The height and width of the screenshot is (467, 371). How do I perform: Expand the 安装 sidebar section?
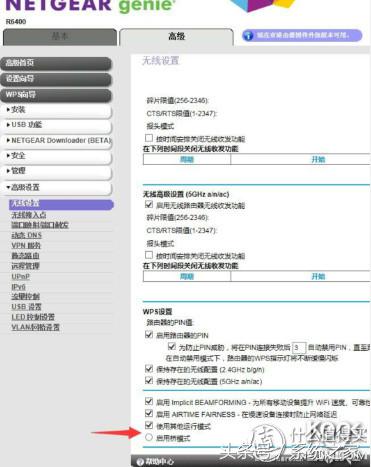56,110
